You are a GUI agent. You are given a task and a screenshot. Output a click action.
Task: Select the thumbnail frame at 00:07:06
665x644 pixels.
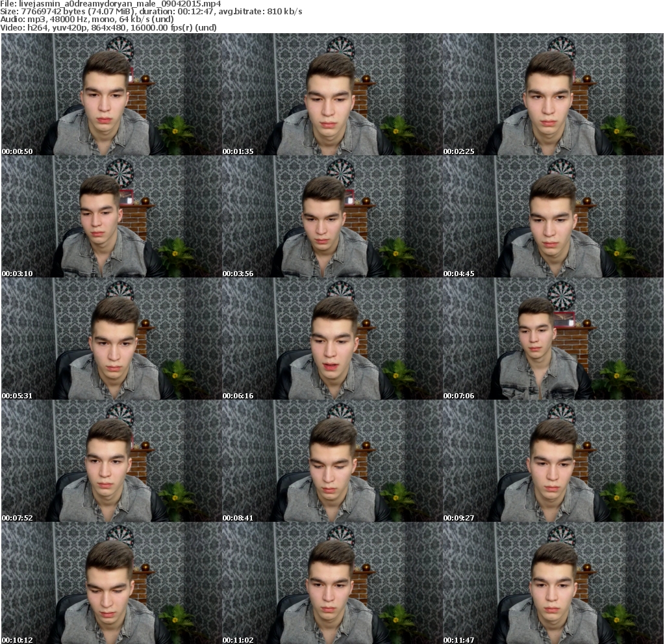[553, 339]
